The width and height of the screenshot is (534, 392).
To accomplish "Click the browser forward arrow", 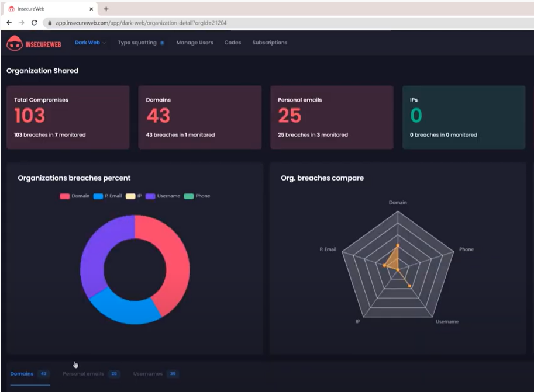I will [x=22, y=22].
